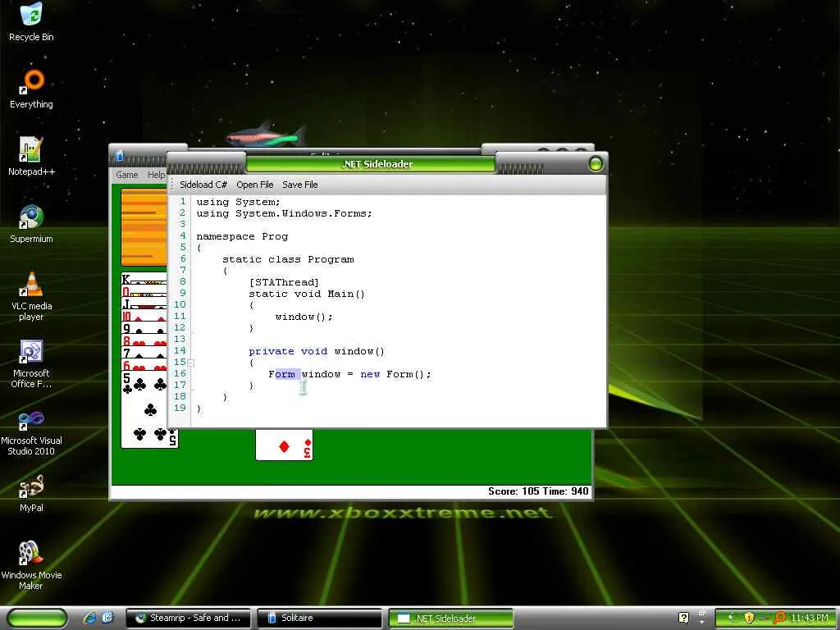Click the highlighted word Form on line 16

point(282,374)
